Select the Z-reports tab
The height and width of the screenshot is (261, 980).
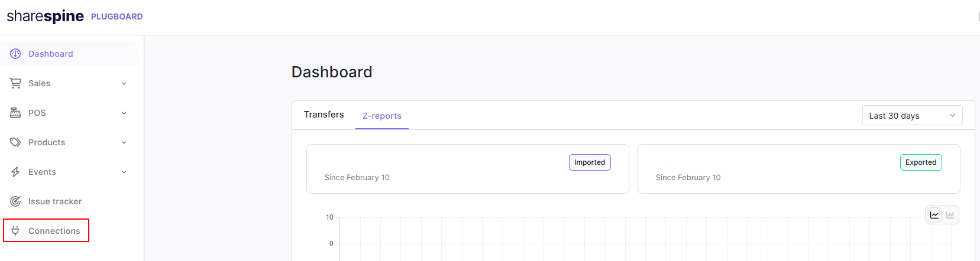tap(382, 116)
